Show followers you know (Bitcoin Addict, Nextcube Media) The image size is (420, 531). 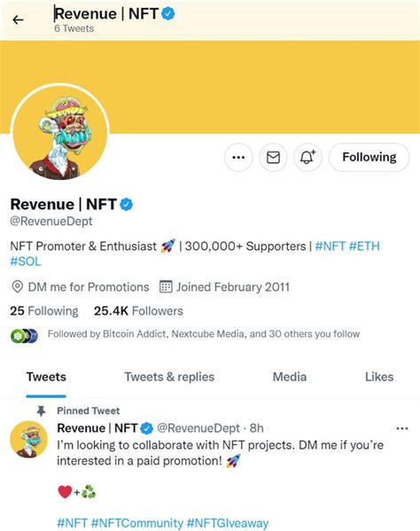204,334
